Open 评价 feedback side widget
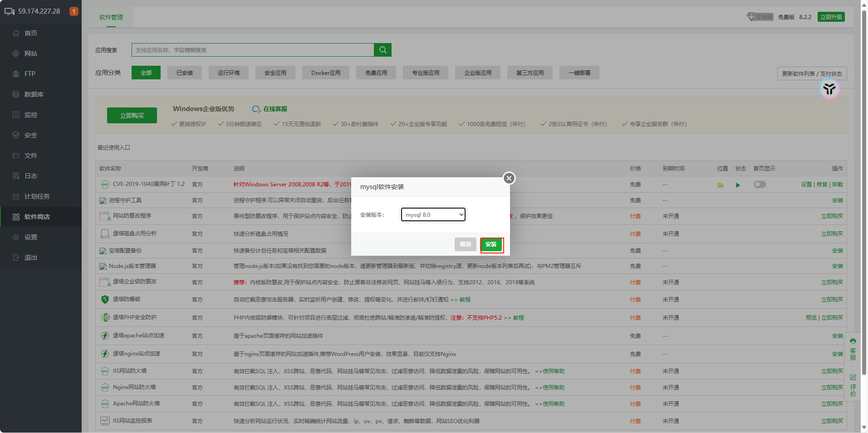 point(853,385)
